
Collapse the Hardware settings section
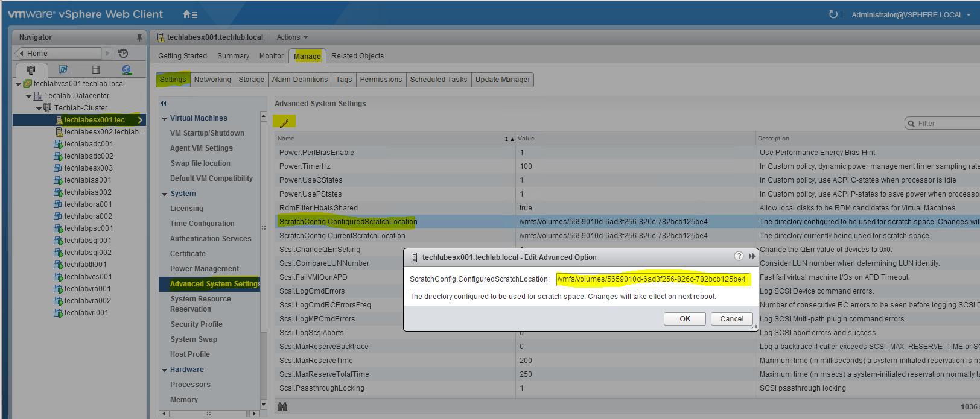tap(164, 370)
